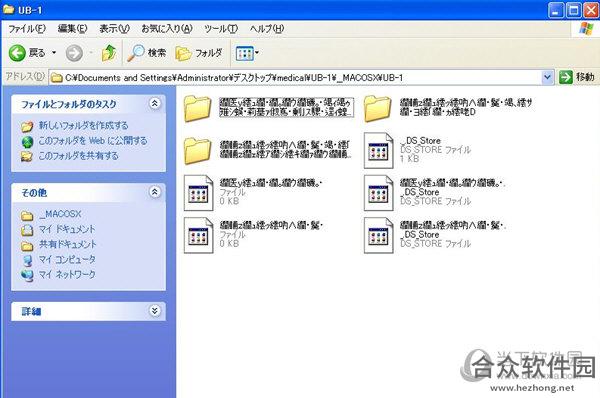This screenshot has height=398, width=600.
Task: Open the 編集(E) menu
Action: (x=72, y=29)
